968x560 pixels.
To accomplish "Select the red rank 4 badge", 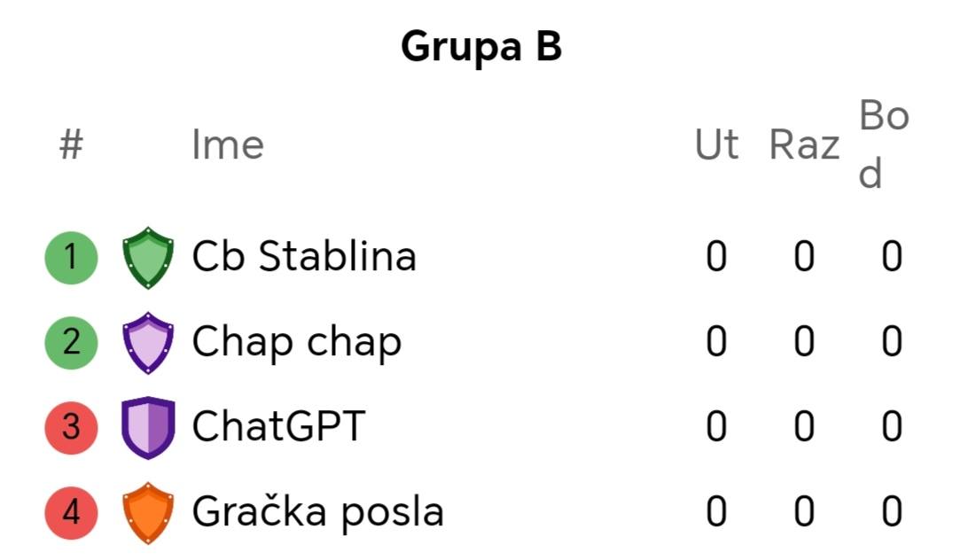I will pos(71,512).
